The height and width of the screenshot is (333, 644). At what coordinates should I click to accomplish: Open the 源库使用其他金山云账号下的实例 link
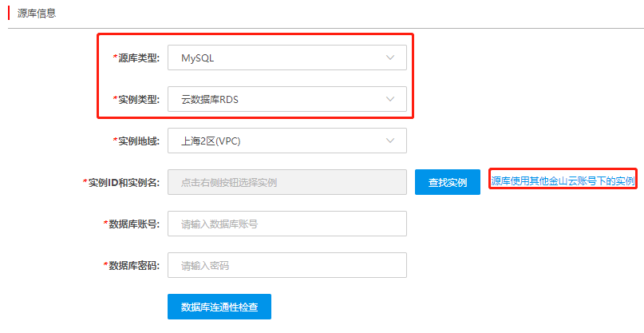pos(563,181)
